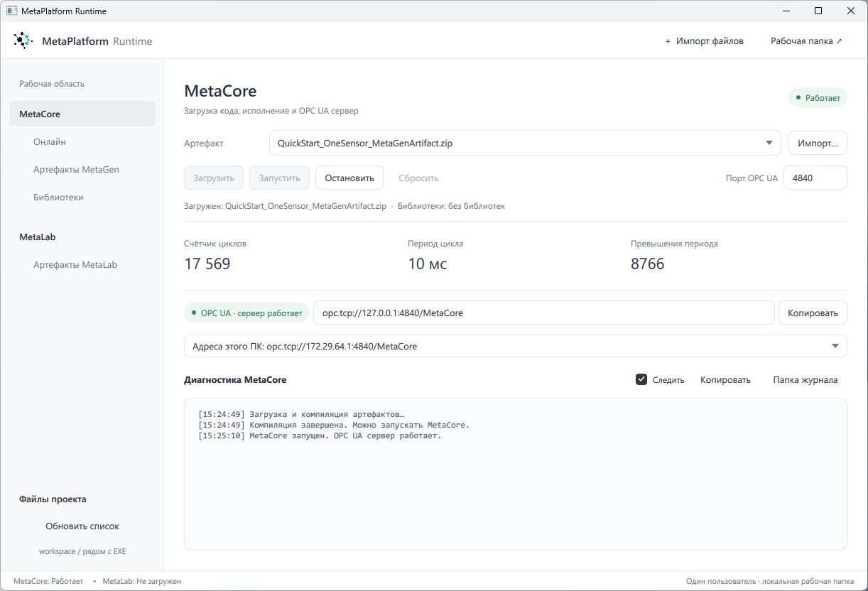868x591 pixels.
Task: Click the Период цикла value 10 мс
Action: click(x=428, y=264)
